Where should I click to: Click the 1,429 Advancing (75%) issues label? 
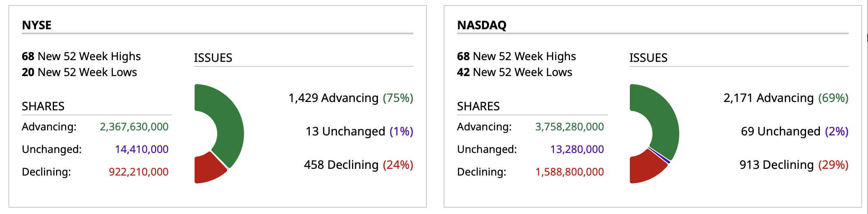[351, 98]
